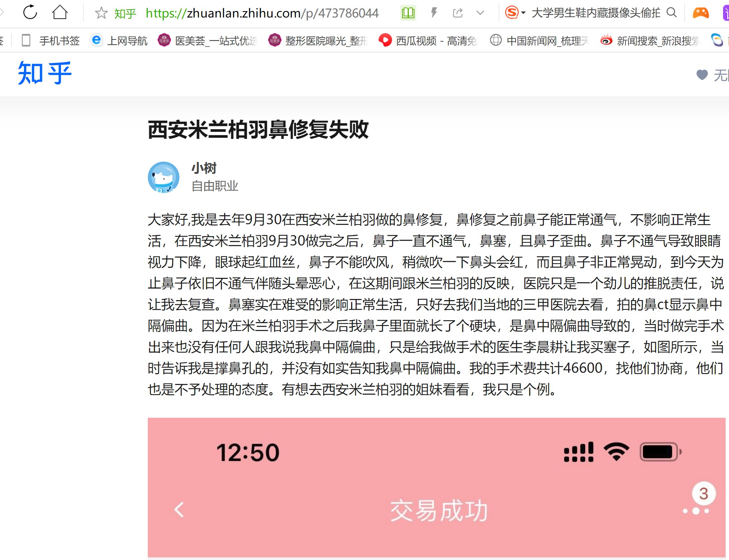Click the globe icon for 中国新闻网
Screen dimensions: 729x560
(496, 40)
